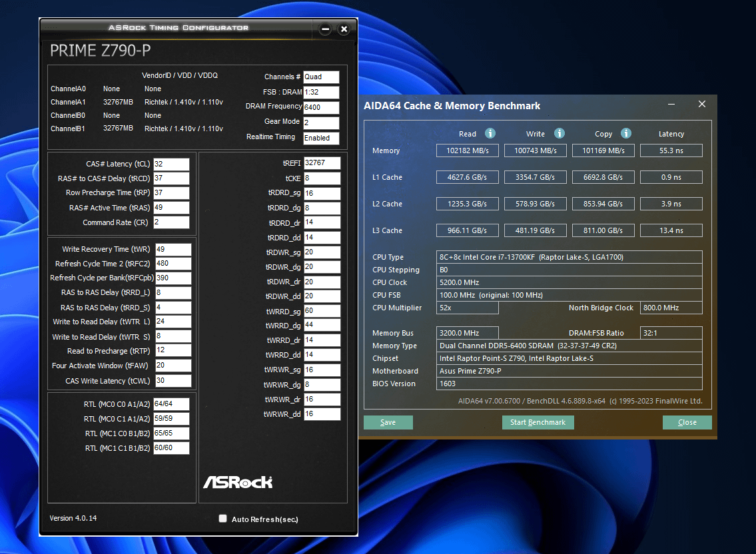Image resolution: width=756 pixels, height=554 pixels.
Task: Click the CAS# Latency (tCL) field
Action: pos(171,164)
